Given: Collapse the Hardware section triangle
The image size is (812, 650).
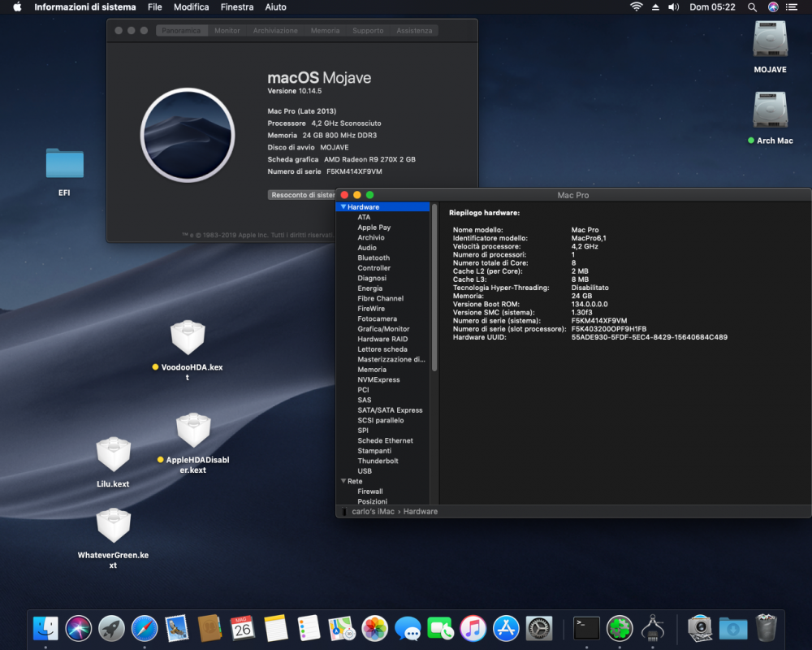Looking at the screenshot, I should 343,207.
